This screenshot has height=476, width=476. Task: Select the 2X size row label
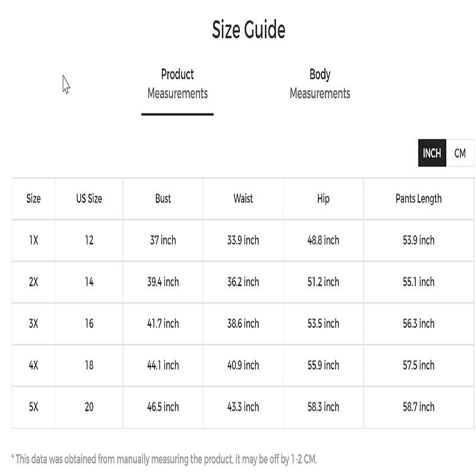coord(33,282)
